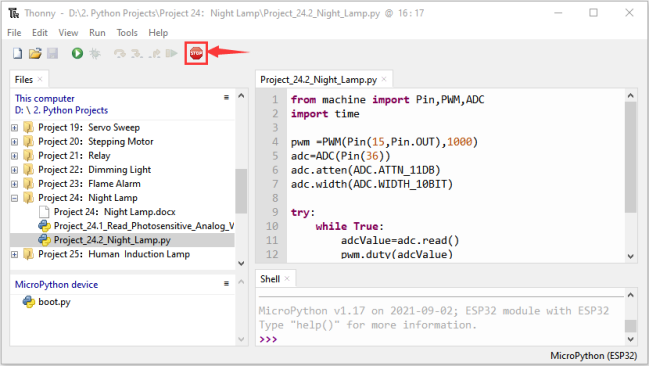Open the Help menu
The image size is (650, 366).
click(158, 33)
